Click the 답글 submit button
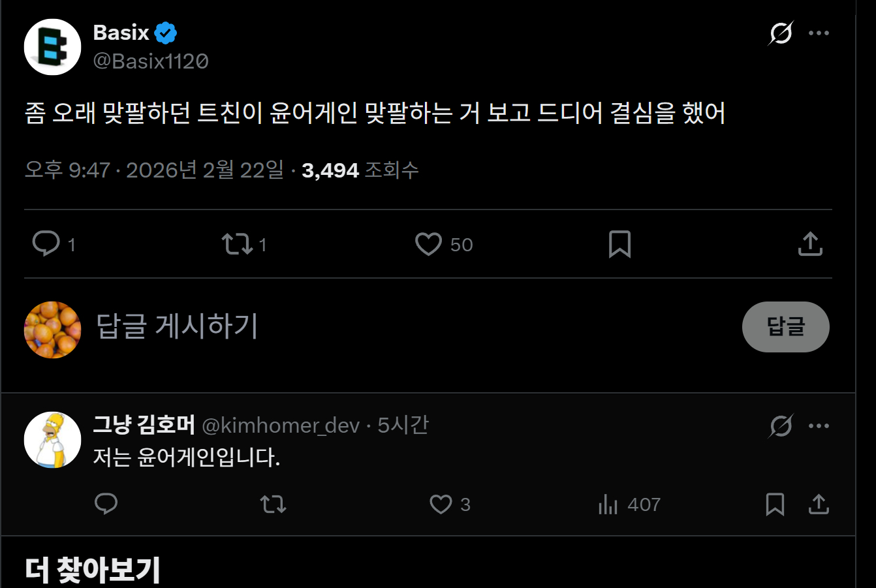Image resolution: width=876 pixels, height=588 pixels. pos(785,326)
